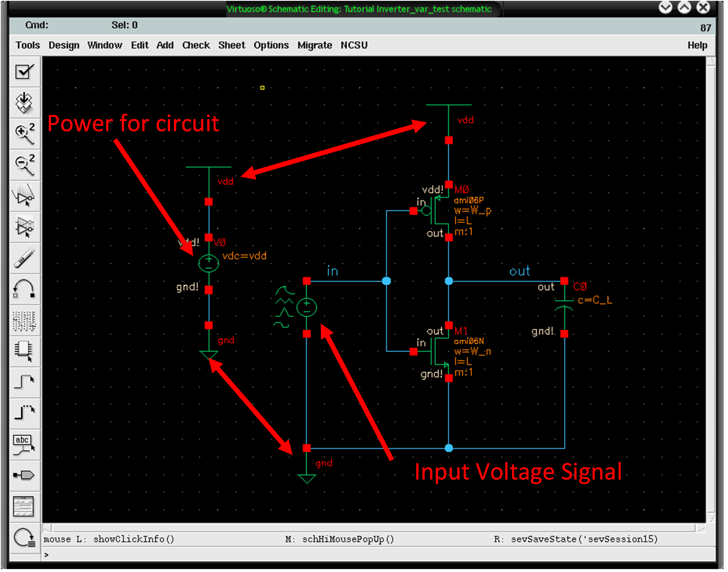Open the Properties icon with the grid
Viewport: 728px width, 572px height.
(x=24, y=320)
